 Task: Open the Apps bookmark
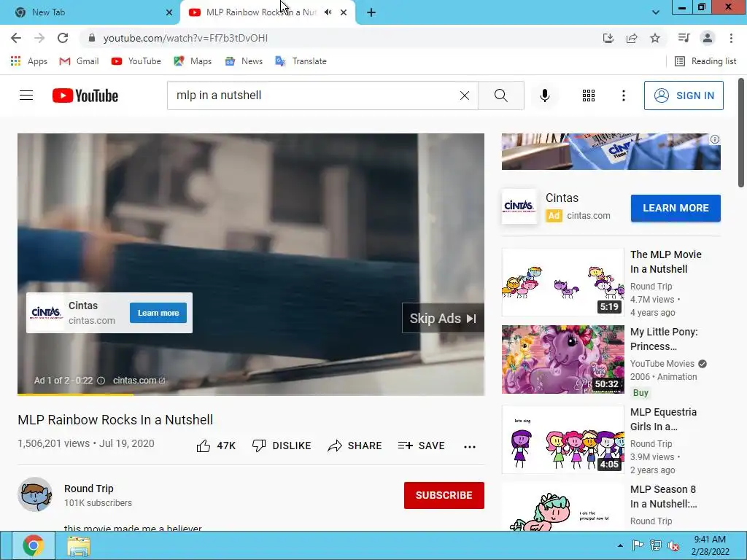[x=28, y=61]
